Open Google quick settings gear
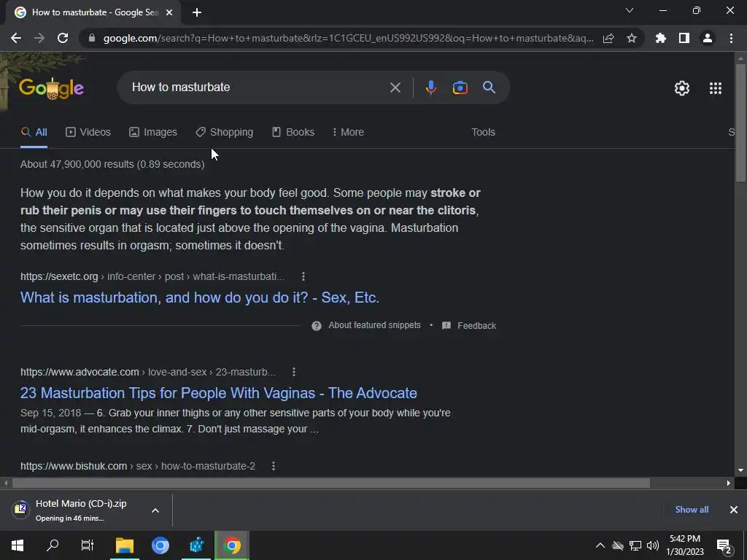This screenshot has height=560, width=747. (682, 88)
